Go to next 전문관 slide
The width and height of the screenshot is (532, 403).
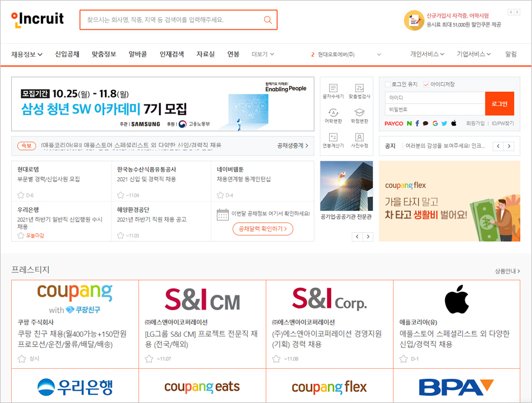pyautogui.click(x=368, y=237)
